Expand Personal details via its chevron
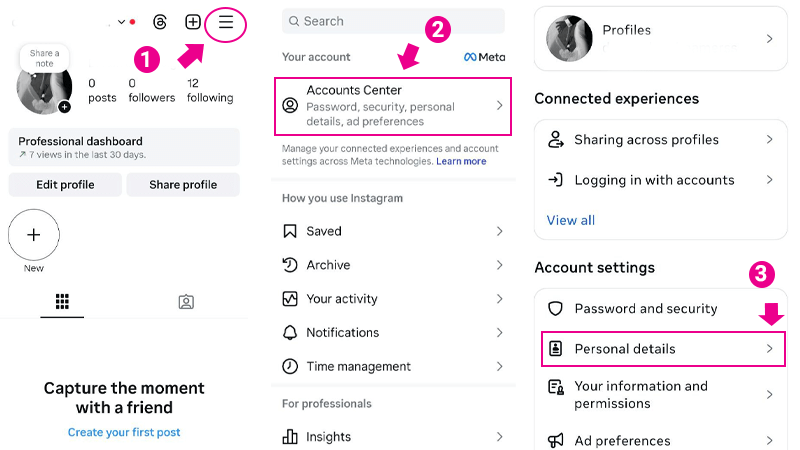Screen dimensions: 800x450 pyautogui.click(x=769, y=348)
